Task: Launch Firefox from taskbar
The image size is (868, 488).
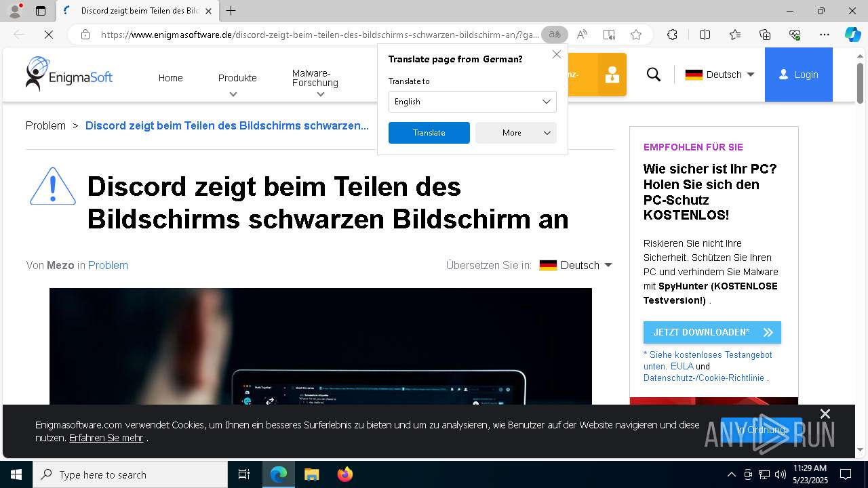Action: point(344,474)
